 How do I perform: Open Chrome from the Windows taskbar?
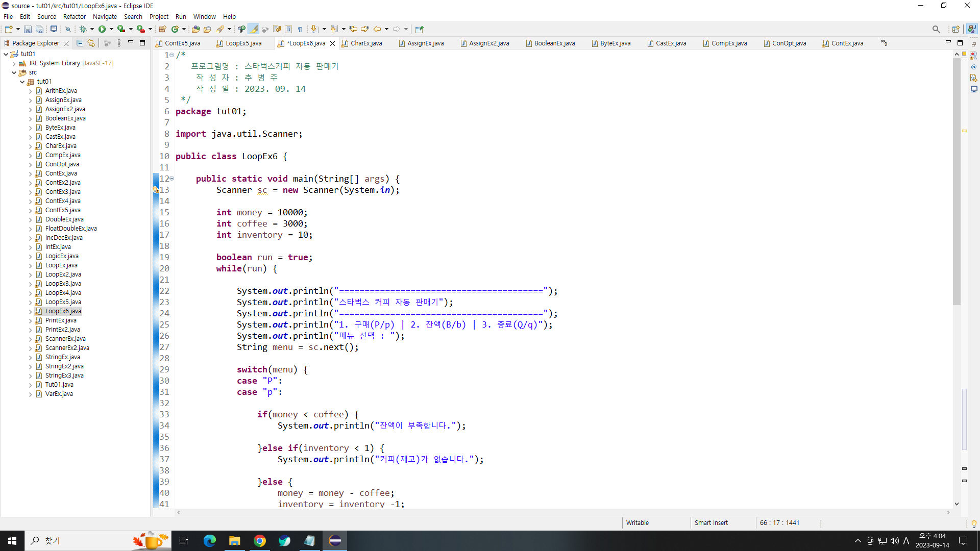pos(260,541)
